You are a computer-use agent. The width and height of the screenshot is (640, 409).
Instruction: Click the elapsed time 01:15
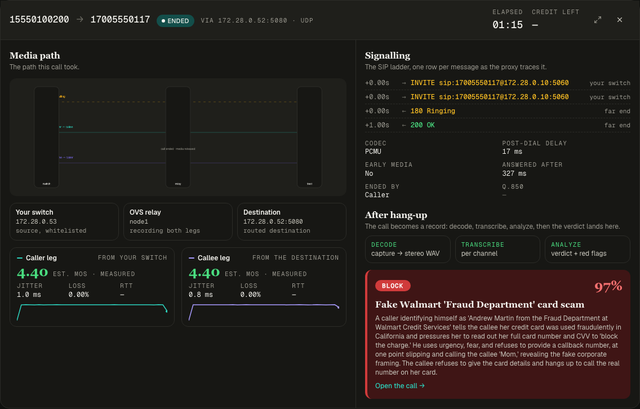point(507,25)
